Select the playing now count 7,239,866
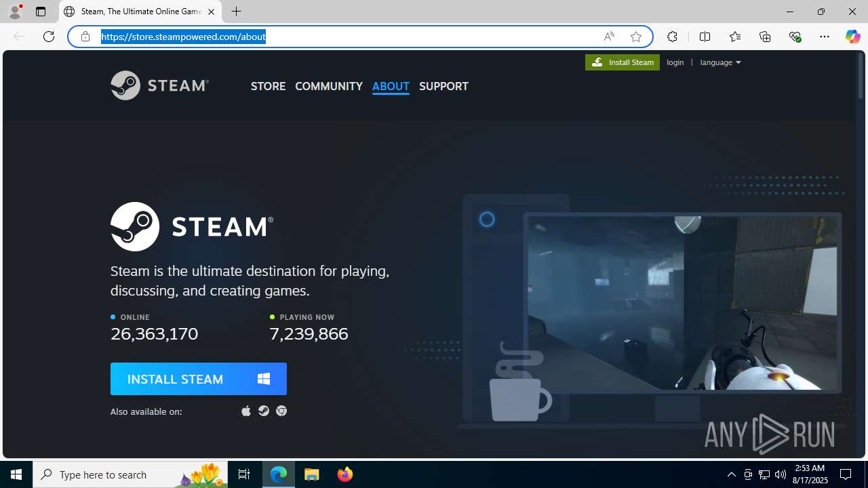868x488 pixels. point(309,333)
